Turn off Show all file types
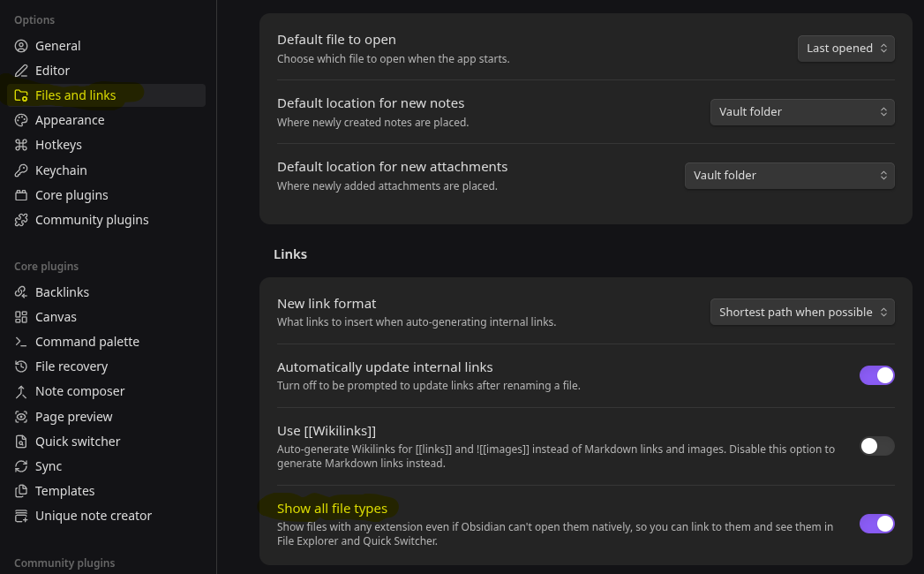 point(876,524)
